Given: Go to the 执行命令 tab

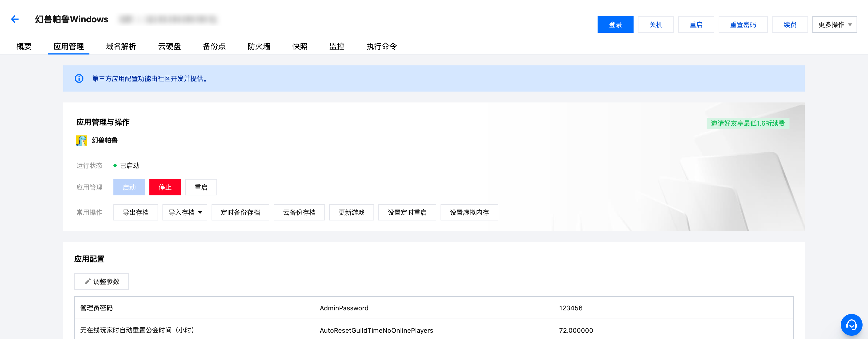Looking at the screenshot, I should [x=381, y=46].
